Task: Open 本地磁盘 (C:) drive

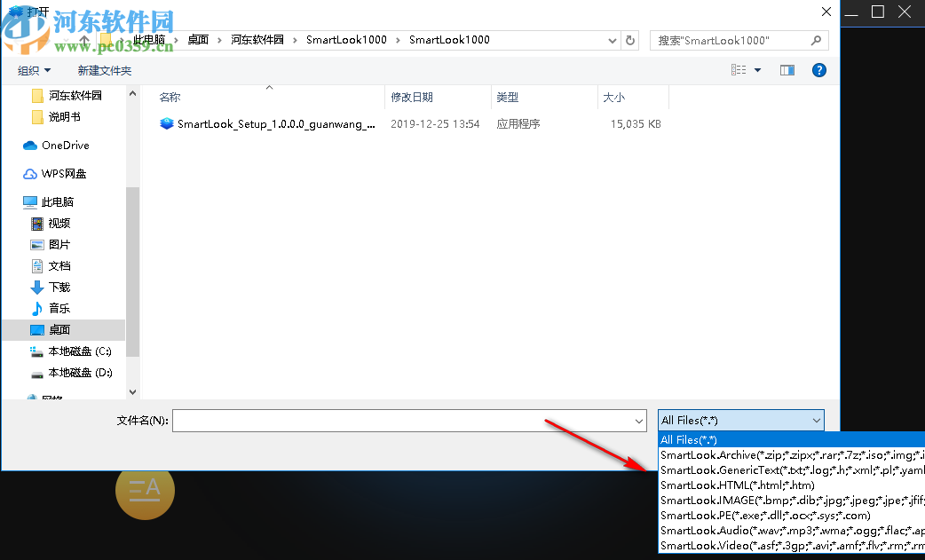Action: point(80,351)
